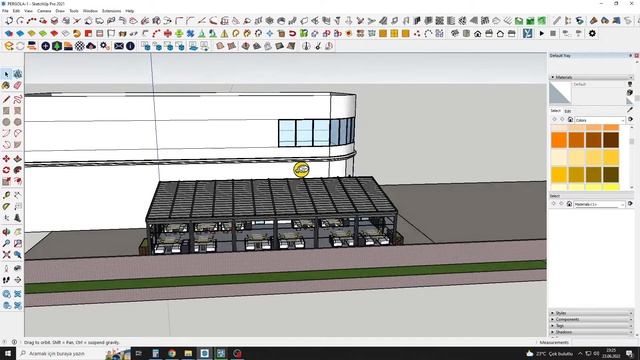Switch to the Edit tab in Materials
Screen dimensions: 640x360
pos(567,111)
